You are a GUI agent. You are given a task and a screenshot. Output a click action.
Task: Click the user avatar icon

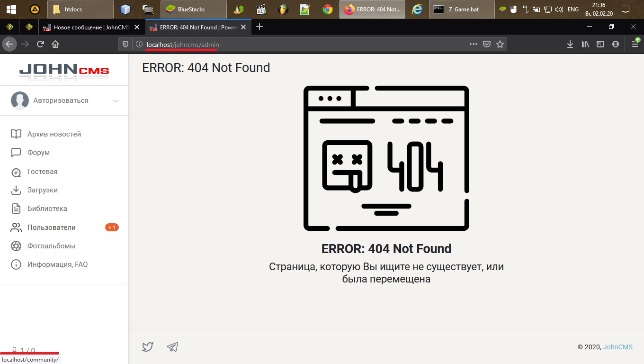[x=20, y=100]
